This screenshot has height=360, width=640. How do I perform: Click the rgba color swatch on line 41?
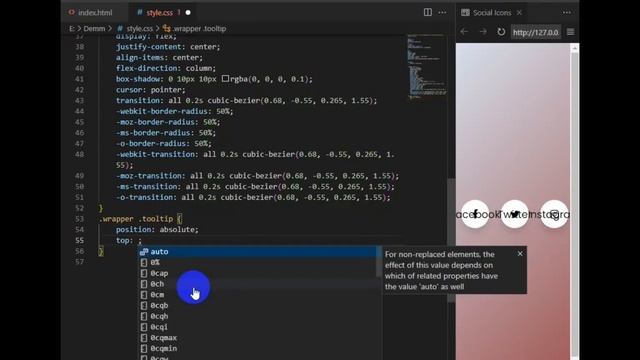point(225,78)
